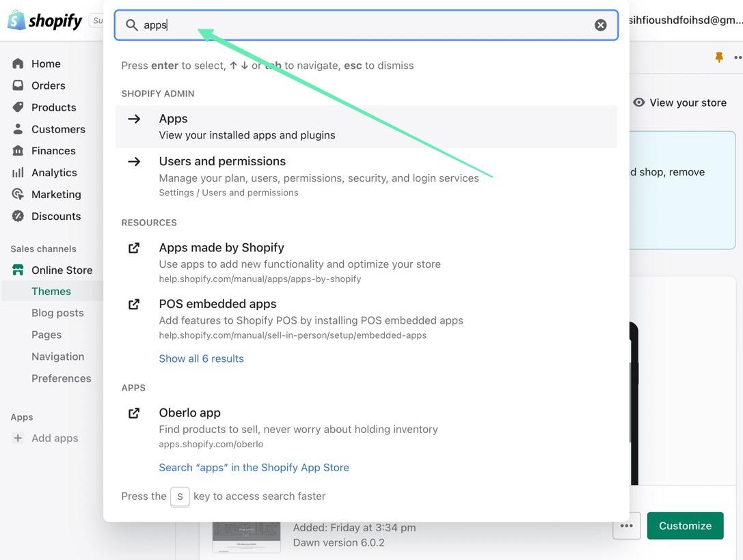This screenshot has height=560, width=743.
Task: Select Themes under Online Store
Action: pyautogui.click(x=51, y=291)
